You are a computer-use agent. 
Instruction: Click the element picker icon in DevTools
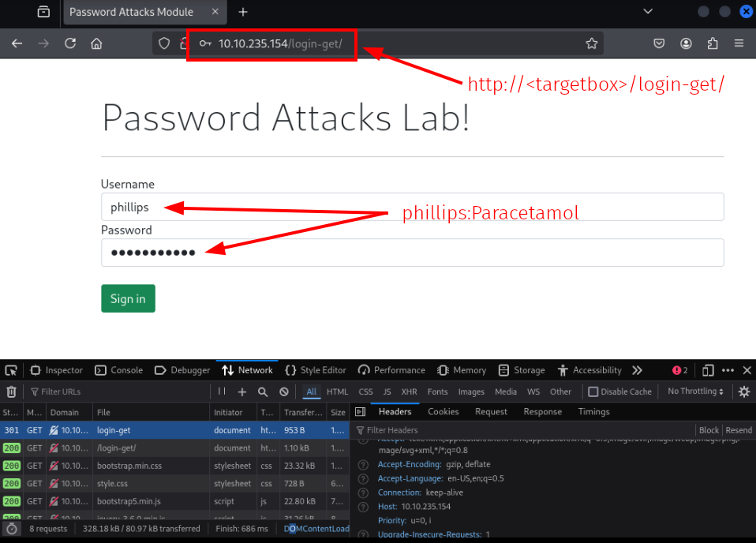click(x=11, y=370)
